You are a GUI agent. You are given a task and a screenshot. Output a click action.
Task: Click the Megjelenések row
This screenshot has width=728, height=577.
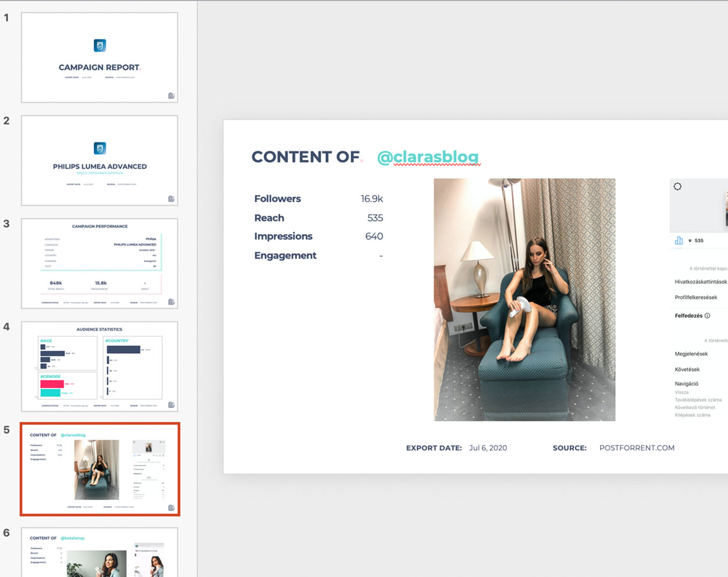pyautogui.click(x=691, y=354)
